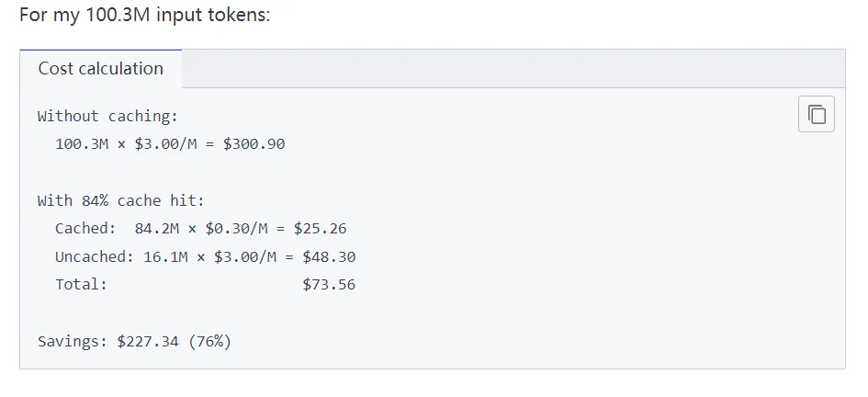Image resolution: width=868 pixels, height=397 pixels.
Task: Click the 'Cached:' label
Action: (x=85, y=228)
